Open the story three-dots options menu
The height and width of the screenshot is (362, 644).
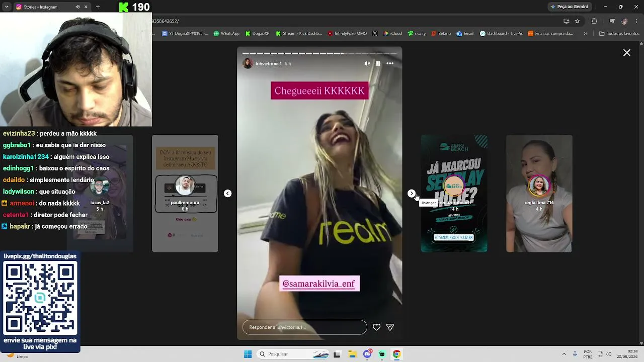click(x=390, y=63)
